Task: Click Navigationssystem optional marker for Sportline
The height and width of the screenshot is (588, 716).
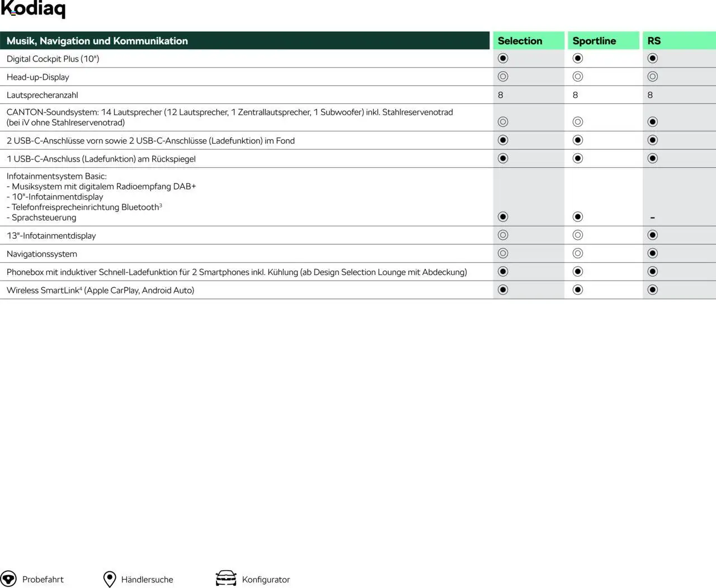Action: (578, 253)
